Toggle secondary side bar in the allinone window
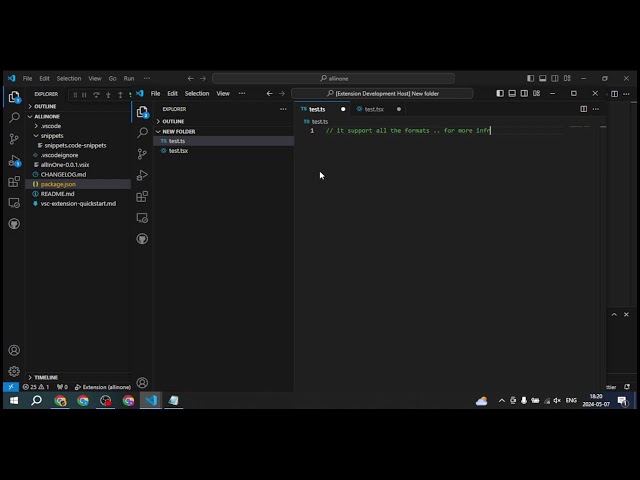This screenshot has height=480, width=640. tap(555, 78)
